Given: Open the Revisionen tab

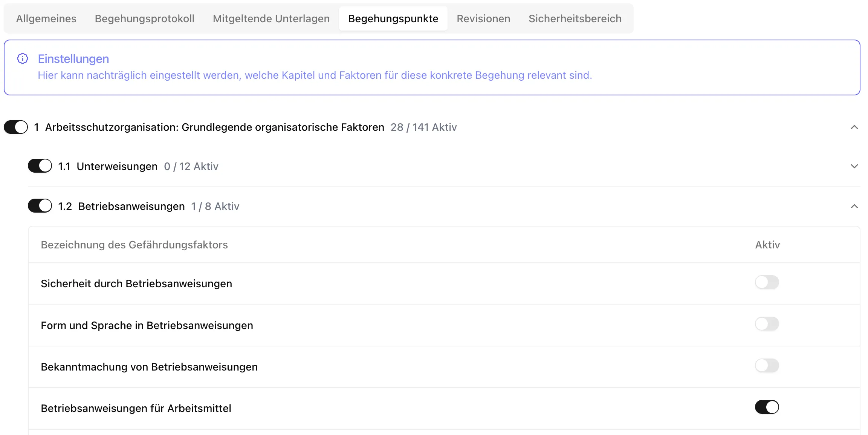Looking at the screenshot, I should click(483, 18).
